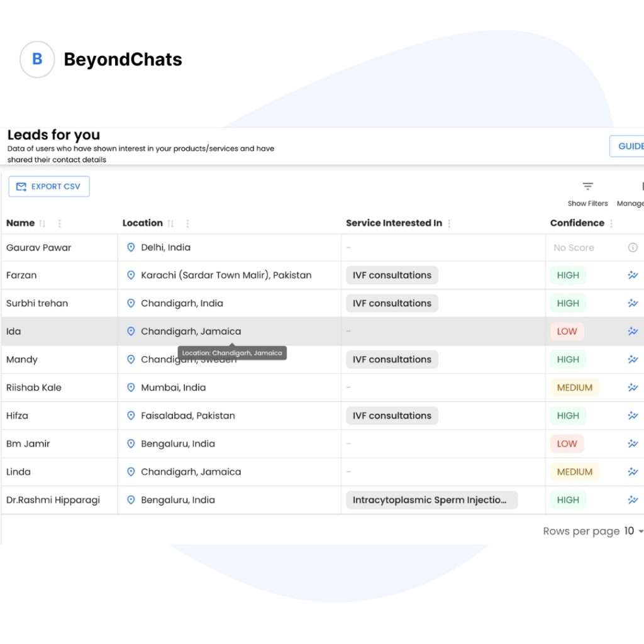The width and height of the screenshot is (644, 644).
Task: Open analysis icon for Linda row
Action: coord(633,472)
